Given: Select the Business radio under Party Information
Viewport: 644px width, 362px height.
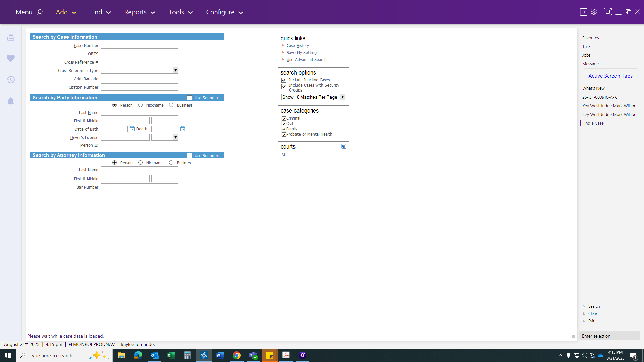Looking at the screenshot, I should coord(171,105).
